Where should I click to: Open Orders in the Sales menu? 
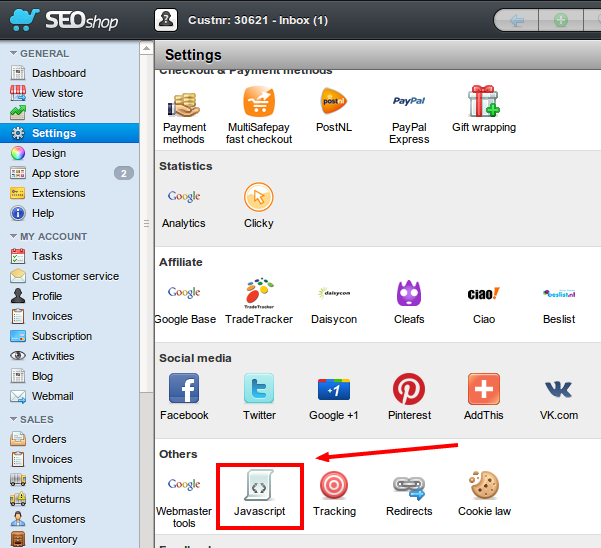[49, 439]
